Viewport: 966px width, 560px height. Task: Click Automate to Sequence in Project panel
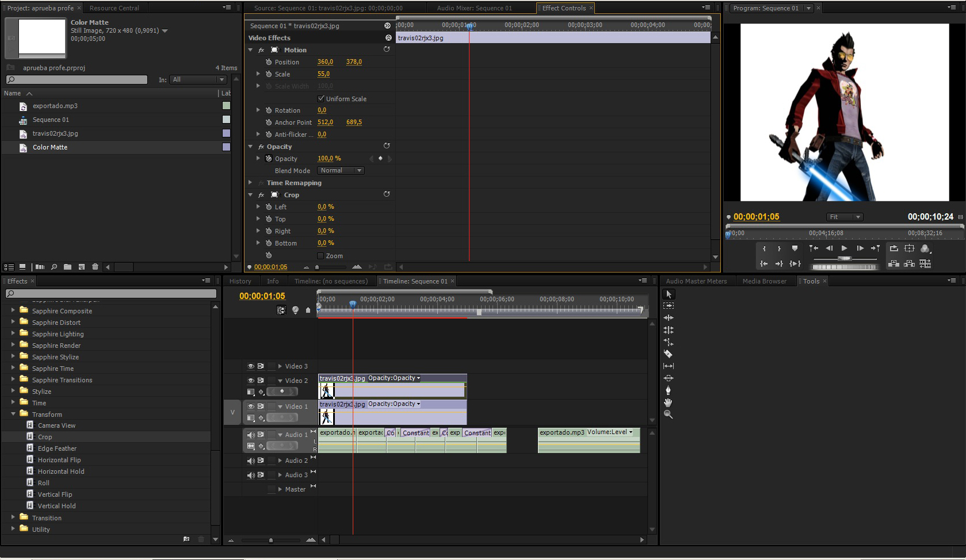40,267
